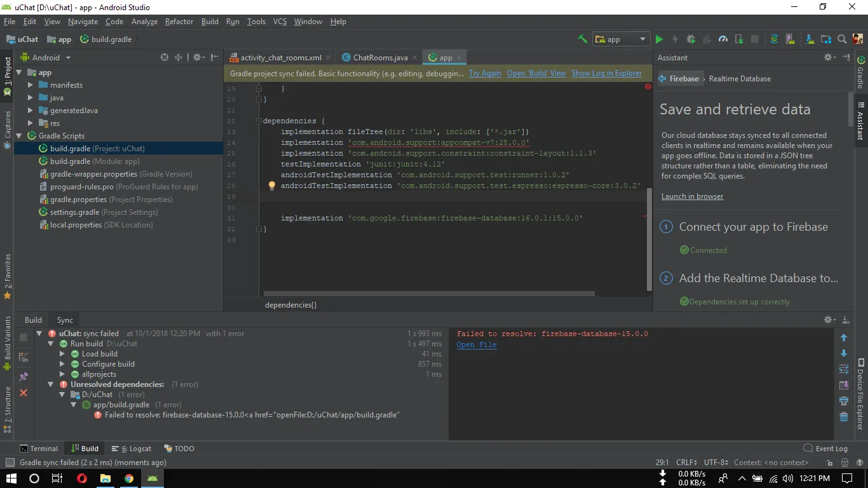The width and height of the screenshot is (868, 488).
Task: Click the green Run app button
Action: click(659, 39)
